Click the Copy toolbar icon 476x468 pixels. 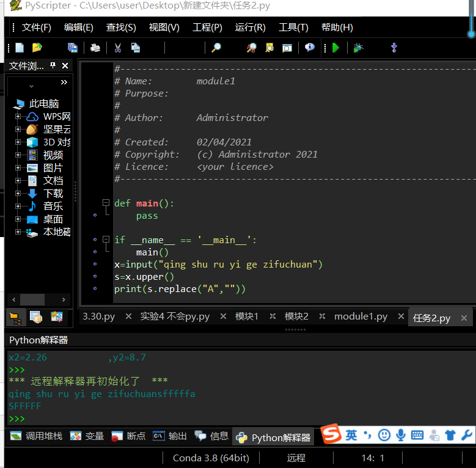[x=136, y=48]
